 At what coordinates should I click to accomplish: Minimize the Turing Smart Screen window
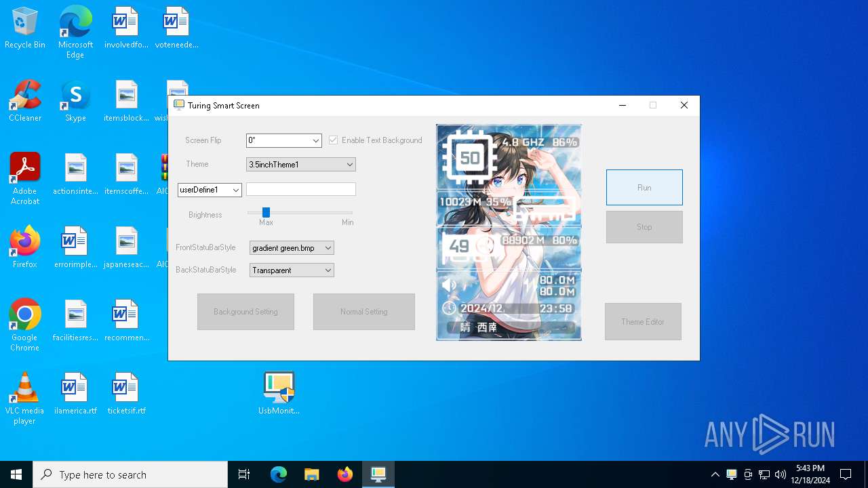point(622,105)
